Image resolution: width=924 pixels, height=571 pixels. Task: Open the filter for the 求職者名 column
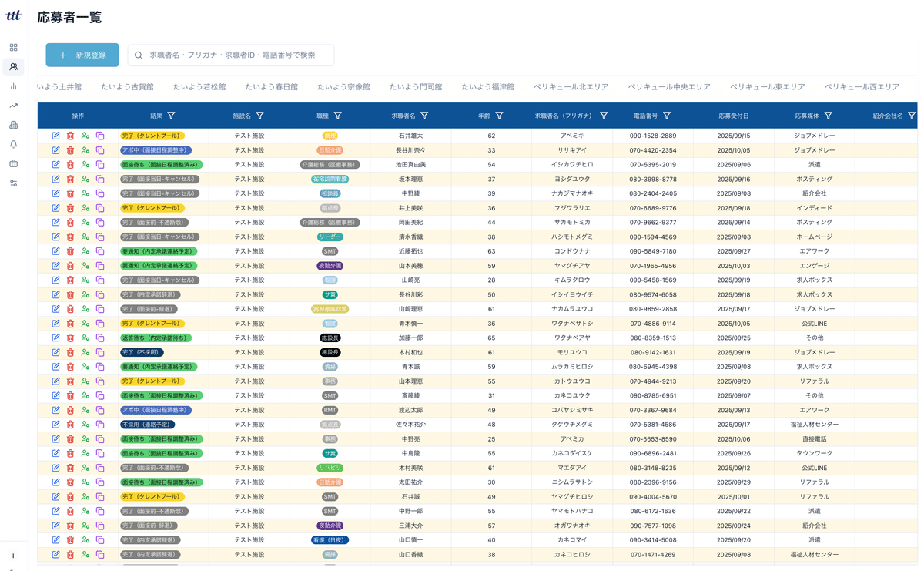point(424,116)
